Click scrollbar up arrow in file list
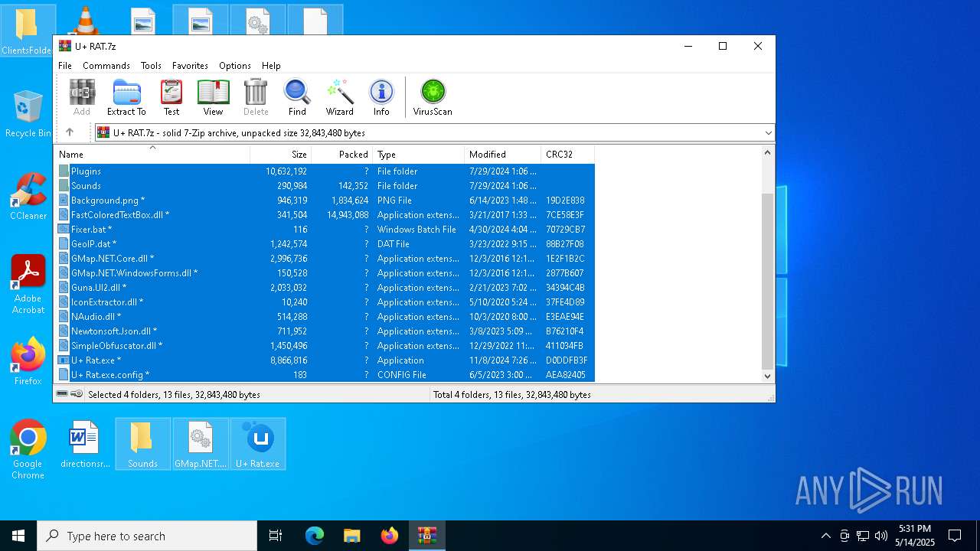Viewport: 980px width, 551px height. point(768,152)
